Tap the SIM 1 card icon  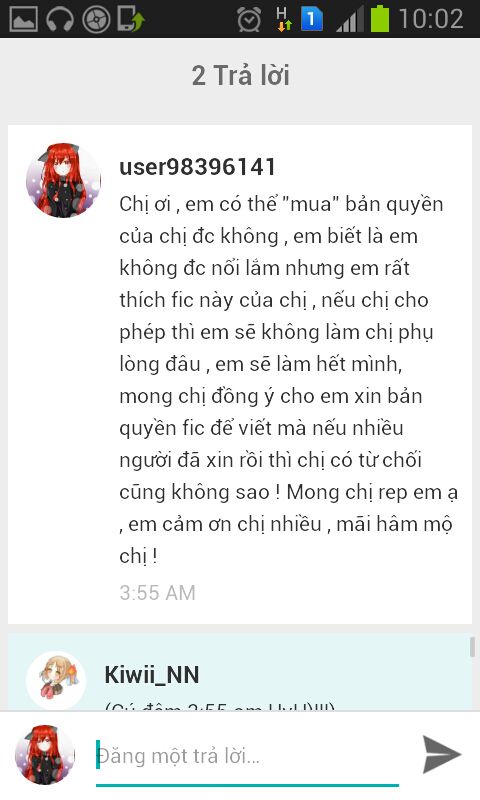coord(312,19)
